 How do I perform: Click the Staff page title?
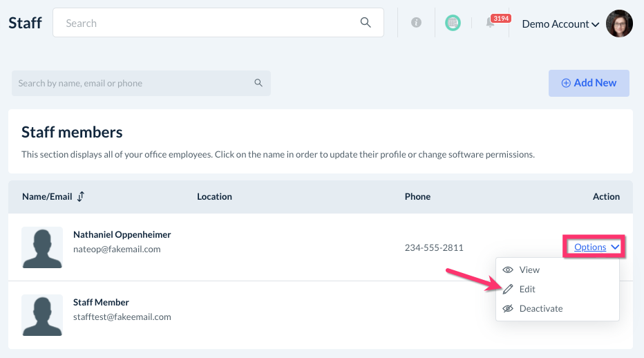point(25,23)
